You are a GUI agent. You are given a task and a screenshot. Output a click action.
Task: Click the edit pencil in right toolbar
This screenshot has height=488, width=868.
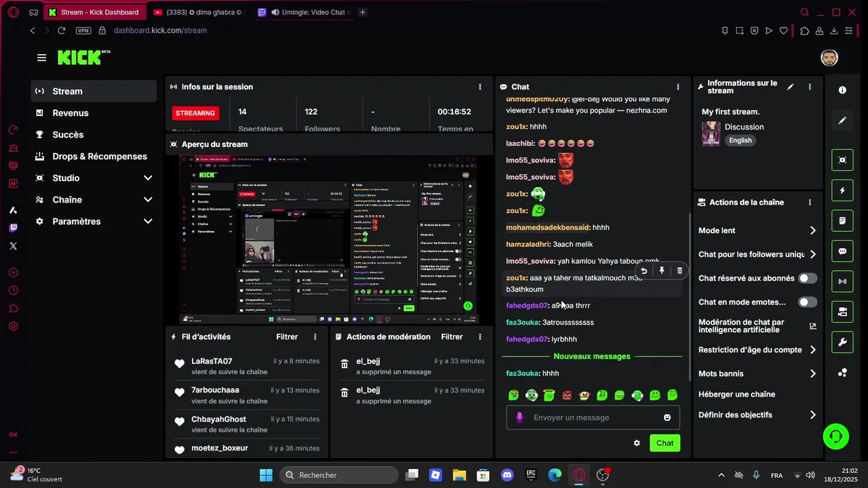[x=842, y=121]
